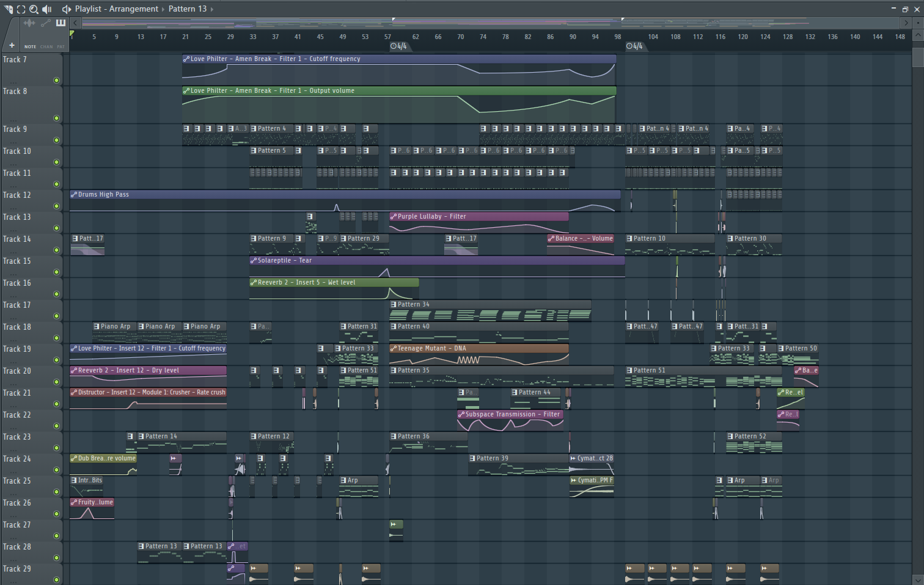The height and width of the screenshot is (585, 924).
Task: Click bar 49 on the timeline ruler
Action: pyautogui.click(x=343, y=37)
